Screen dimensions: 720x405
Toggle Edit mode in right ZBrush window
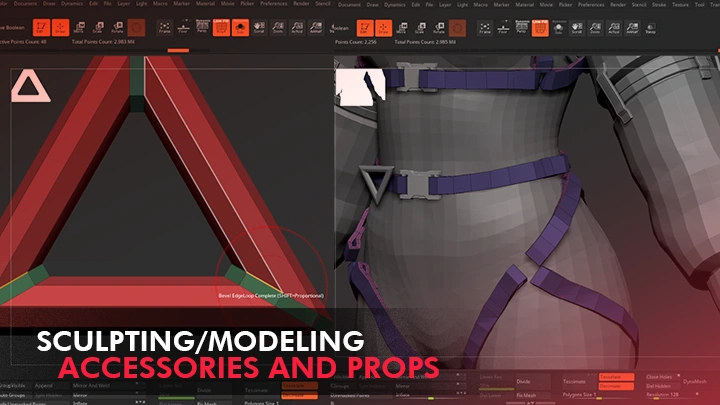pyautogui.click(x=365, y=28)
